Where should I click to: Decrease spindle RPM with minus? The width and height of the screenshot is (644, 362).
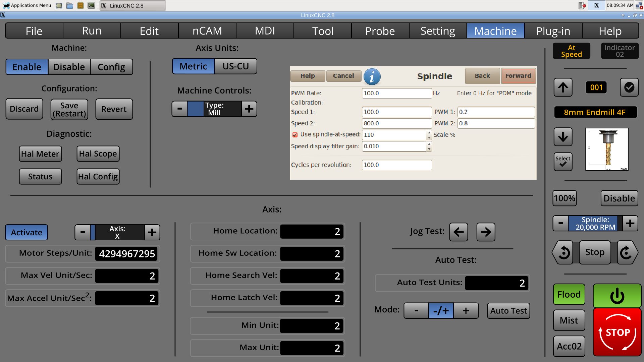560,223
